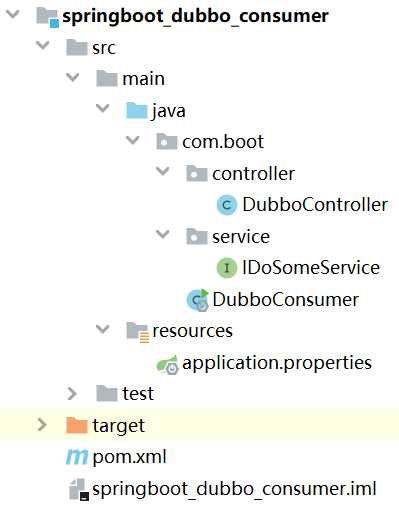This screenshot has height=505, width=399.
Task: Collapse the controller package
Action: tap(163, 171)
